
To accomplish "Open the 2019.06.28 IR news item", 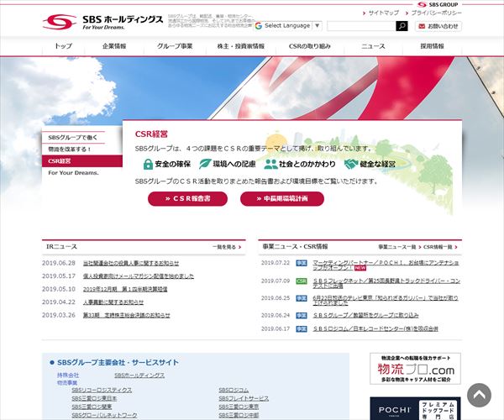I will [131, 263].
